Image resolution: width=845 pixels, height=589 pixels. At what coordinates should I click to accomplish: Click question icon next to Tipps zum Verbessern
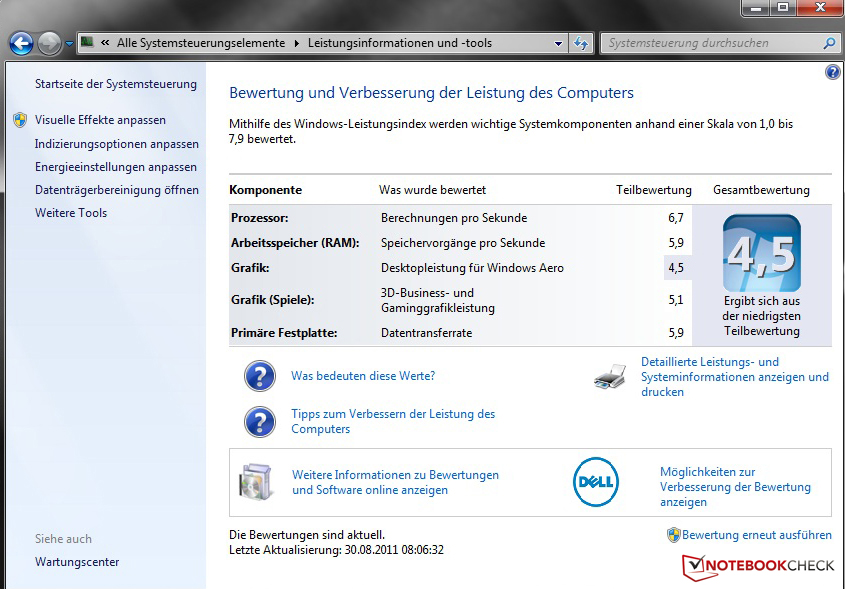(260, 422)
